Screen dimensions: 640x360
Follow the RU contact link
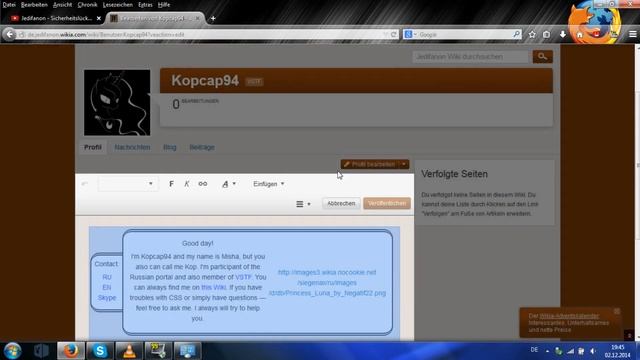point(107,277)
